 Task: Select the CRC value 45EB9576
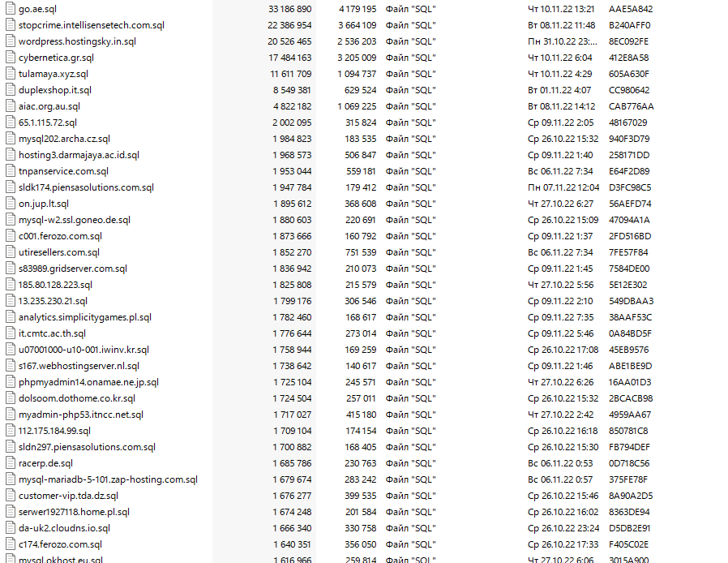[x=628, y=350]
